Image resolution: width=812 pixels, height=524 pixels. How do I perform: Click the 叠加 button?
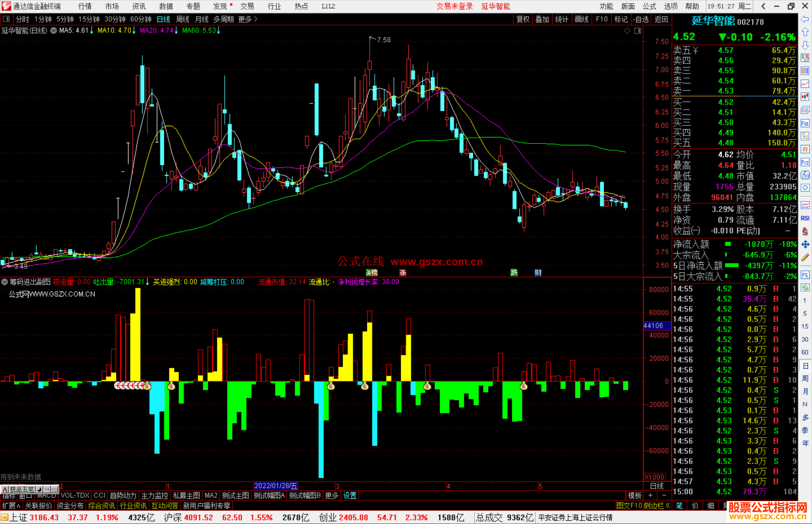click(542, 19)
